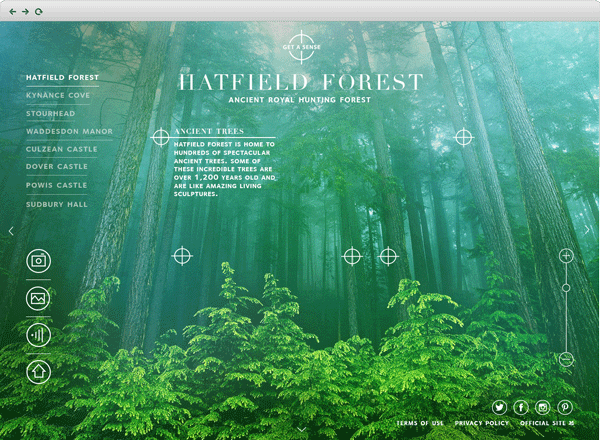The image size is (600, 440).
Task: Open the Terms of Use link
Action: coord(420,423)
